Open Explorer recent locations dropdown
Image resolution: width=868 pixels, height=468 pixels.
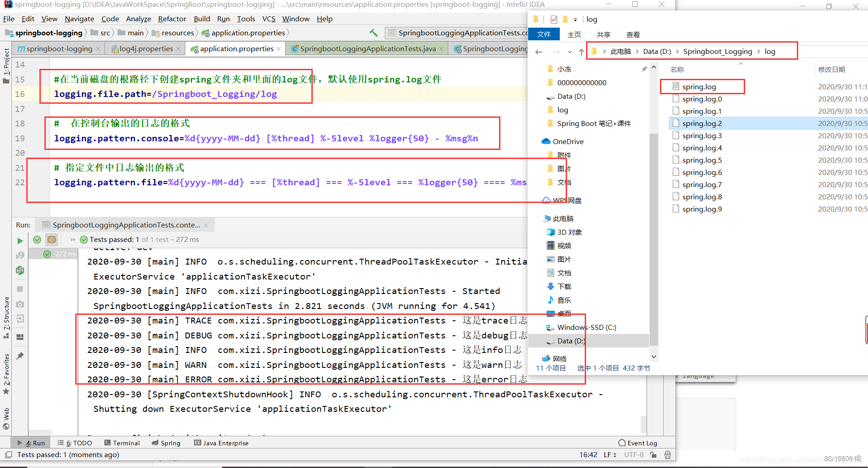(570, 52)
